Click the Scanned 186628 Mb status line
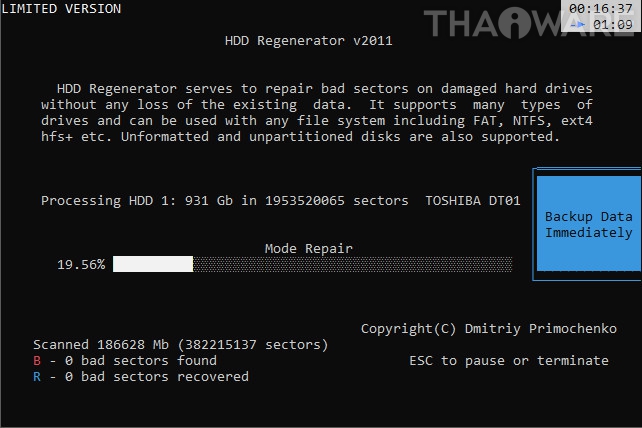 click(x=181, y=344)
